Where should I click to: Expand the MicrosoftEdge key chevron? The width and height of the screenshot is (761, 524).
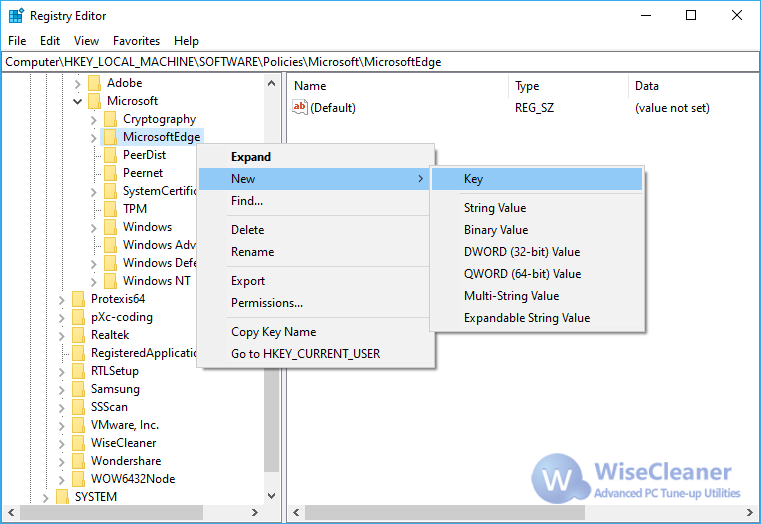[x=94, y=138]
